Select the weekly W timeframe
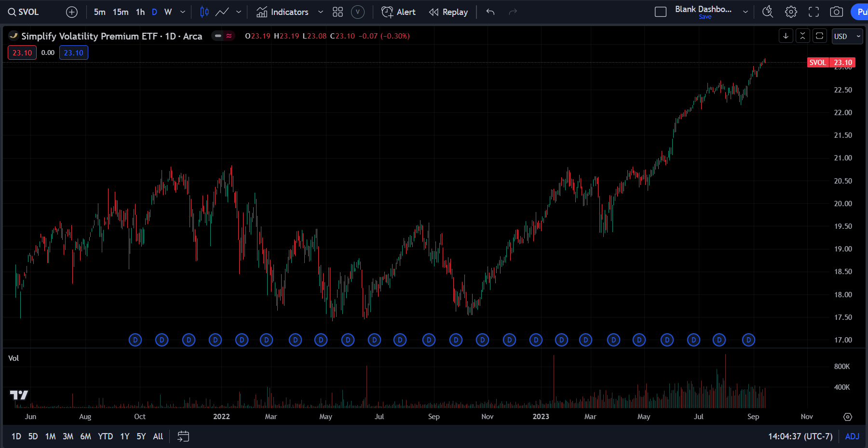 pyautogui.click(x=168, y=12)
